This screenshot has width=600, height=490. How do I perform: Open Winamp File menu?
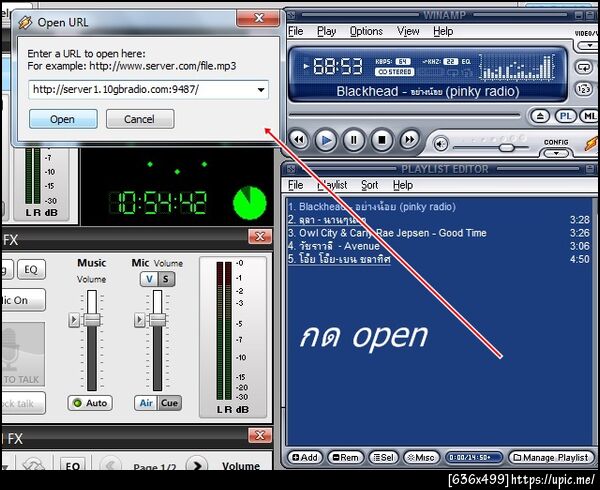[296, 31]
